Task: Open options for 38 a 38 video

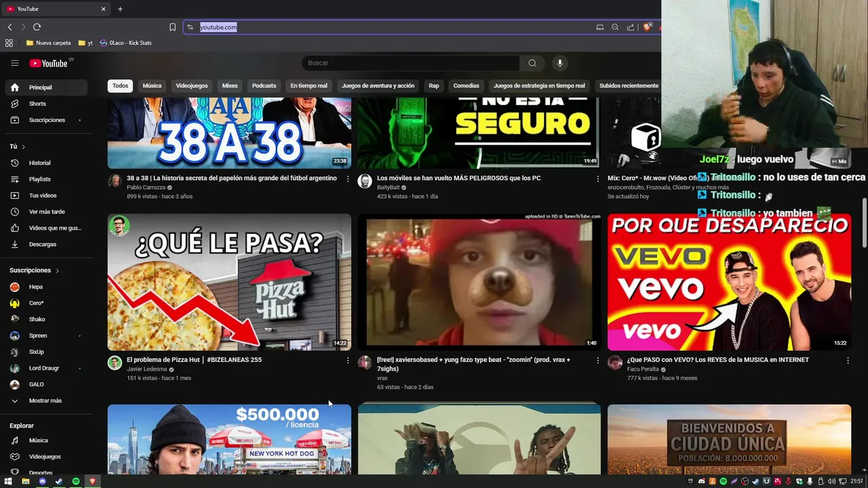Action: [348, 179]
